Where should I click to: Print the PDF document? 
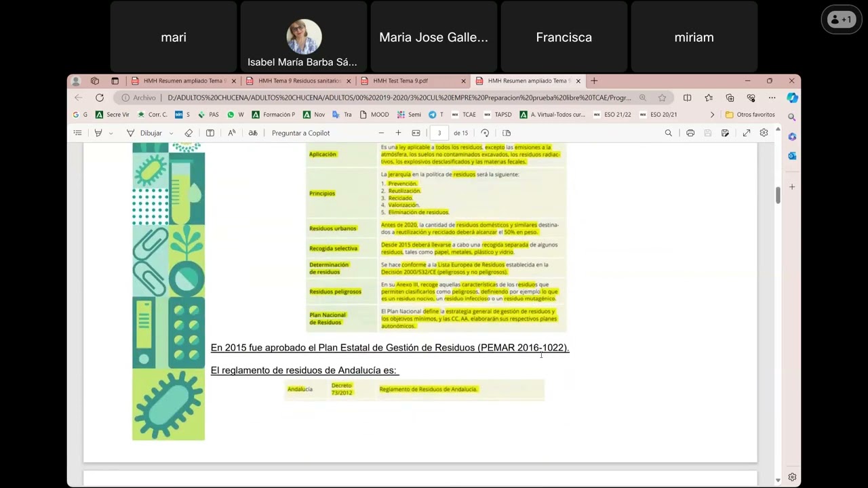point(690,133)
